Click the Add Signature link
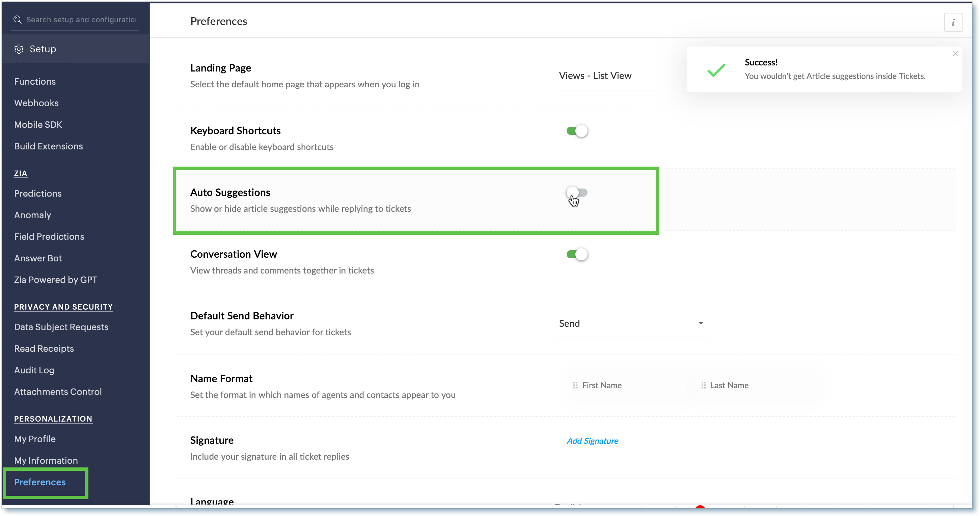 [x=592, y=441]
